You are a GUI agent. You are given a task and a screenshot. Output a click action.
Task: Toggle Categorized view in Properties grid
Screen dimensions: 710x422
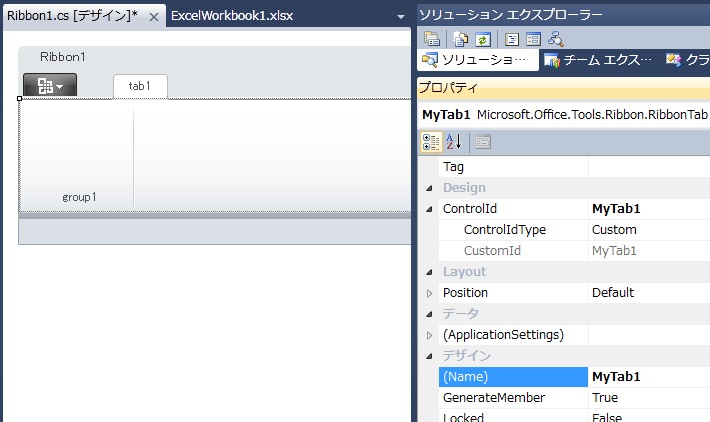[x=431, y=142]
